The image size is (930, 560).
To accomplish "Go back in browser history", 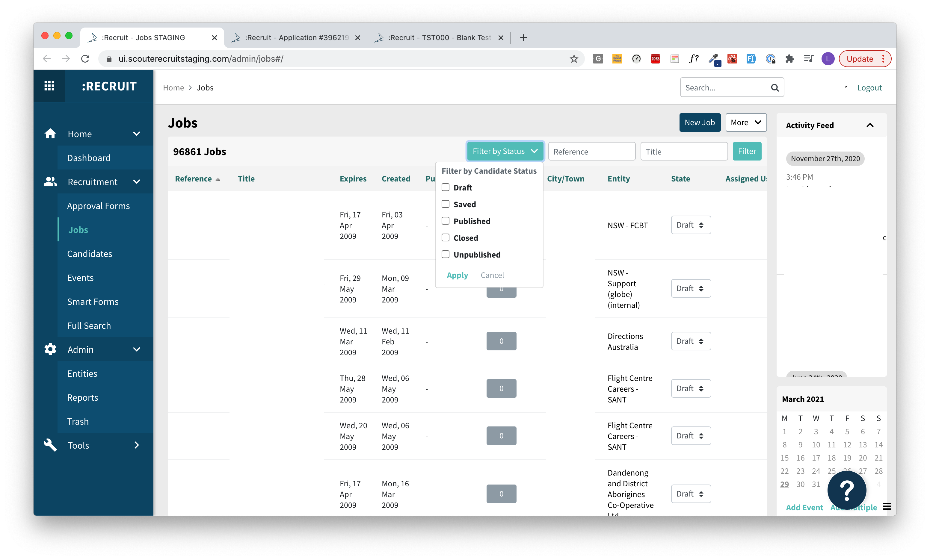I will [47, 59].
